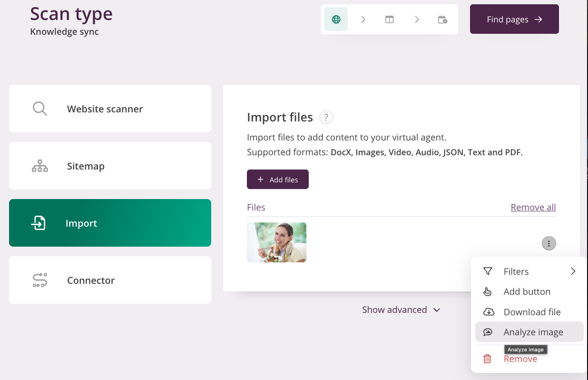Click the Connector route icon

pyautogui.click(x=40, y=280)
